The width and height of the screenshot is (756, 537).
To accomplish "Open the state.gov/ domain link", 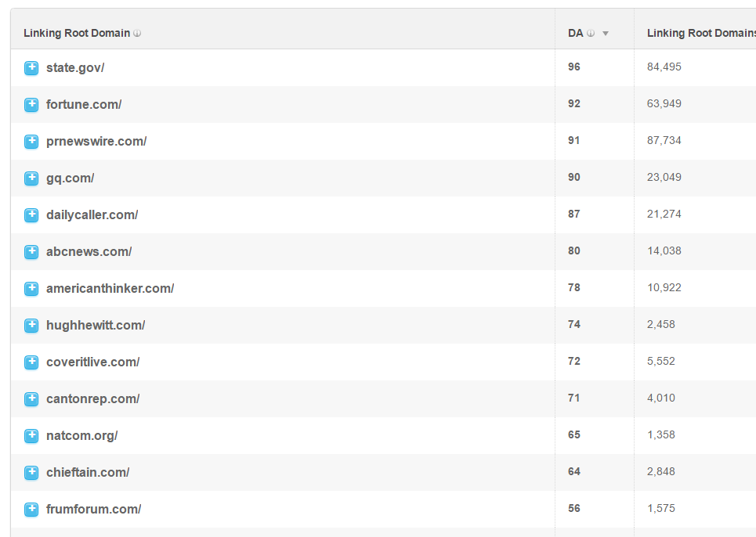I will click(x=75, y=67).
